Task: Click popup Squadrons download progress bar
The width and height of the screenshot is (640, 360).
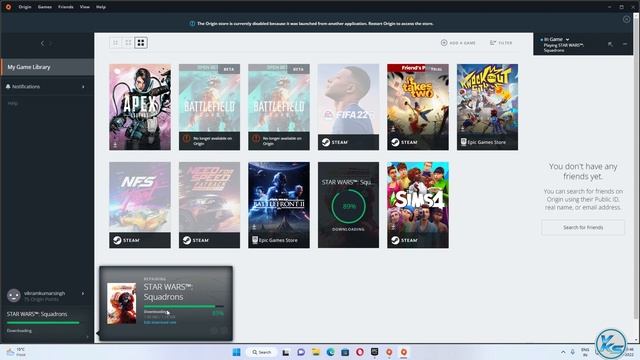Action: click(183, 306)
